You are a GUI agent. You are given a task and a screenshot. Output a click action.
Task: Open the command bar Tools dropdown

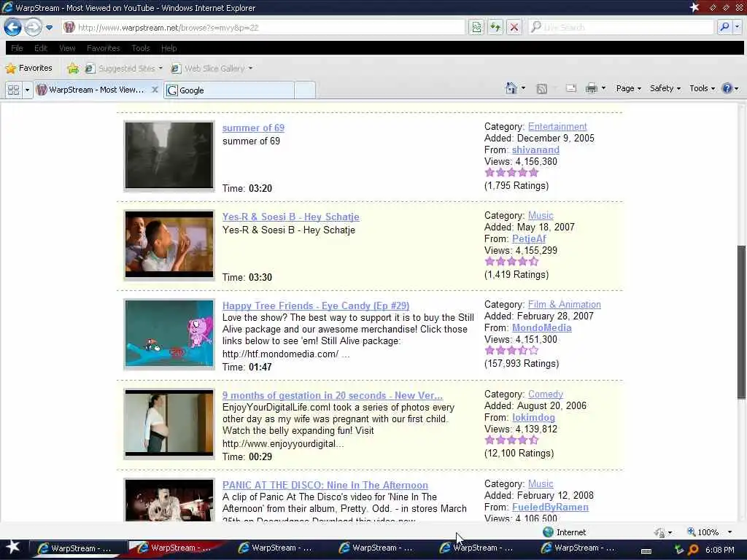tap(703, 88)
